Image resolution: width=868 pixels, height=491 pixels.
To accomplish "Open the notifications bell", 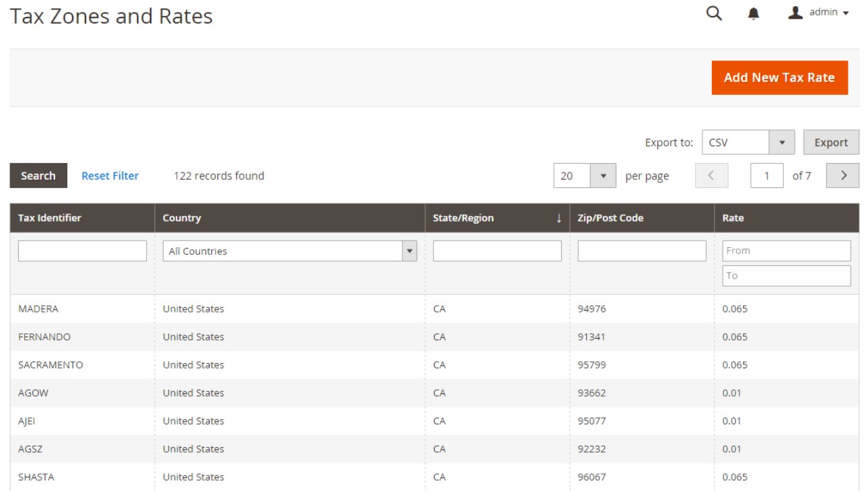I will point(754,13).
